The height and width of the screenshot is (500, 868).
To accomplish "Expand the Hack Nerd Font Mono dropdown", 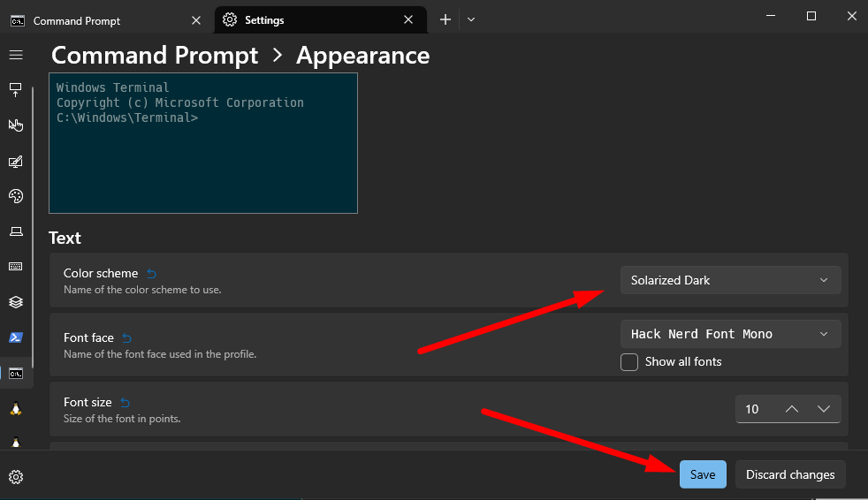I will pyautogui.click(x=730, y=334).
